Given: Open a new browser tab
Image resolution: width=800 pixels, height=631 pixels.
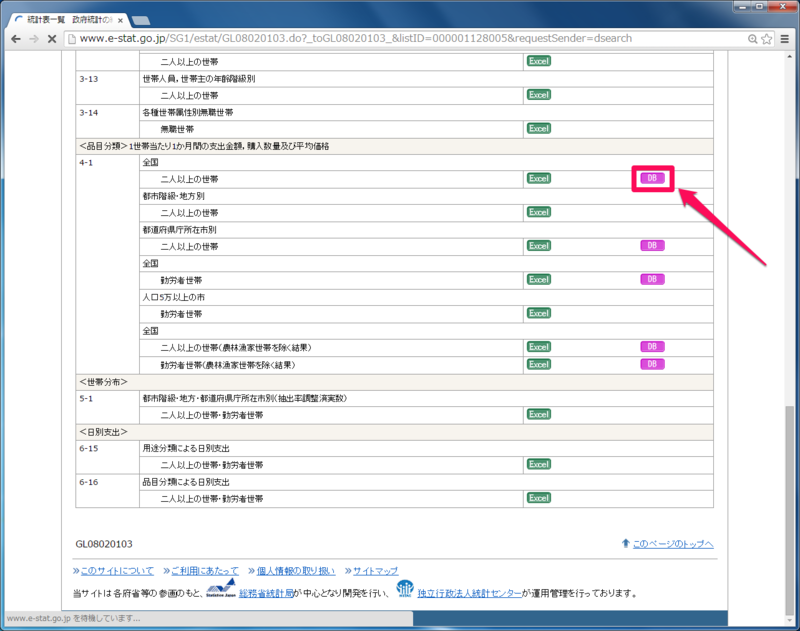Looking at the screenshot, I should pyautogui.click(x=140, y=20).
